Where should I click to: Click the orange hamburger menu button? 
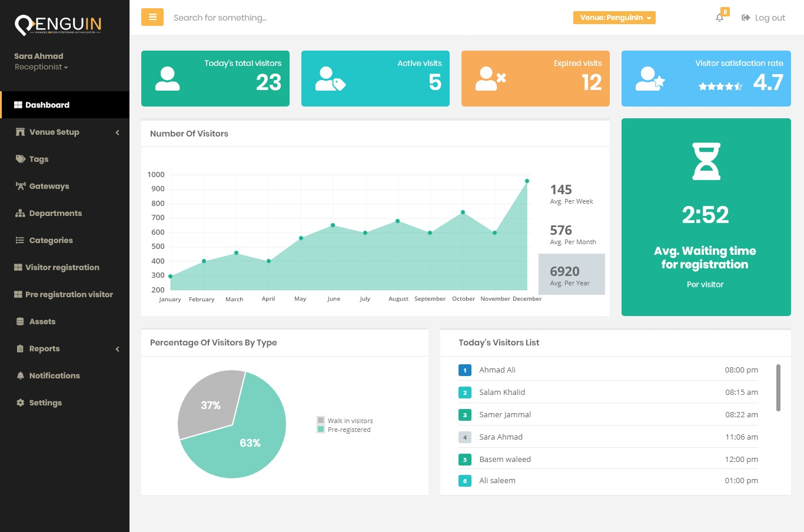click(x=152, y=17)
